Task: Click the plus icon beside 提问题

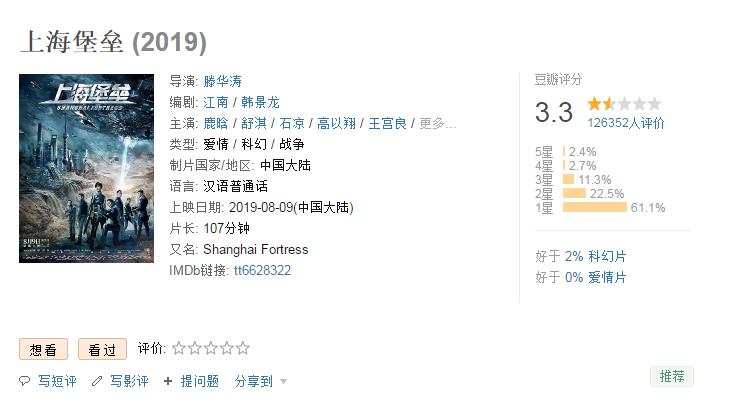Action: tap(168, 381)
